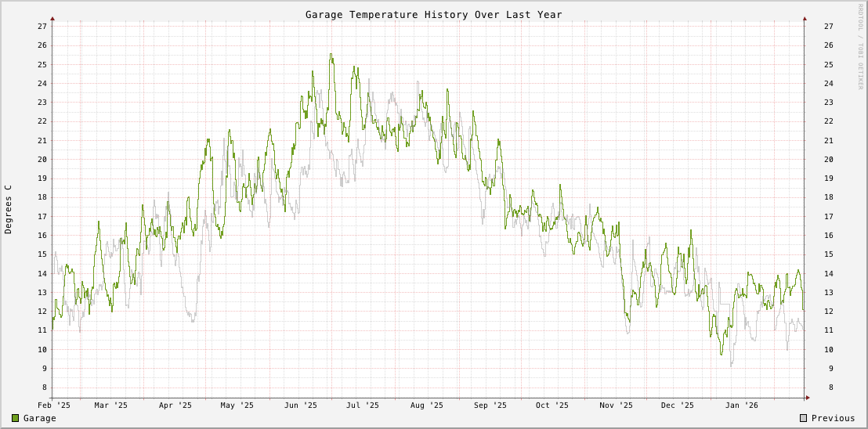This screenshot has width=868, height=429.
Task: Click the arrowhead atop the left axis
Action: tap(52, 17)
